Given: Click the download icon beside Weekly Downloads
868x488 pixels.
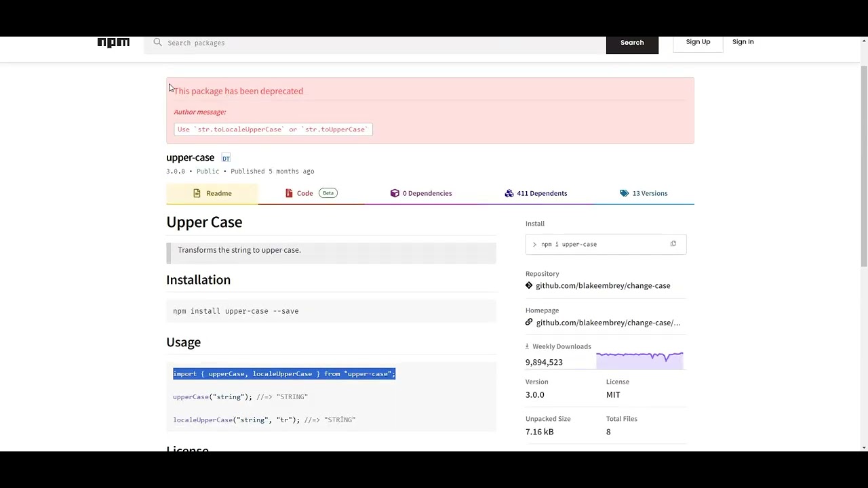Looking at the screenshot, I should point(527,346).
